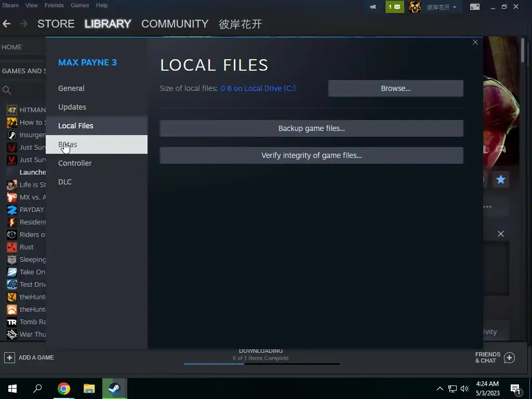Open the screenshot manager icon in header
The height and width of the screenshot is (399, 532).
pos(475,7)
